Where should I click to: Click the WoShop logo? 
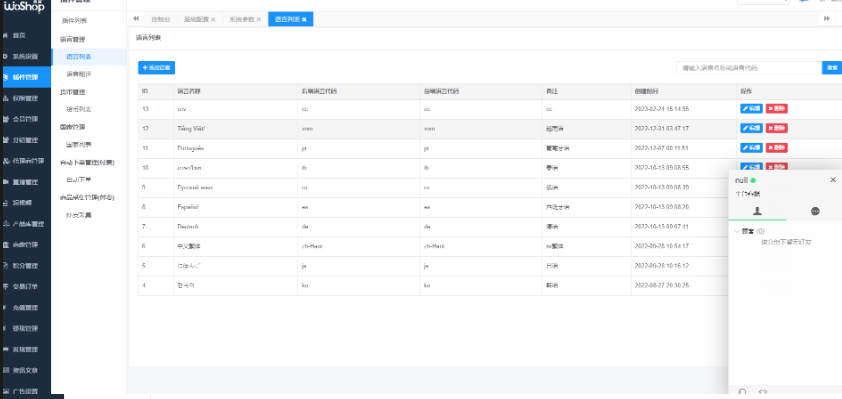(x=24, y=6)
